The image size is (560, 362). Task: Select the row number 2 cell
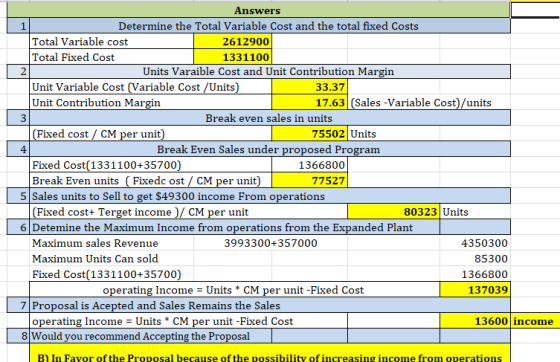click(x=19, y=71)
